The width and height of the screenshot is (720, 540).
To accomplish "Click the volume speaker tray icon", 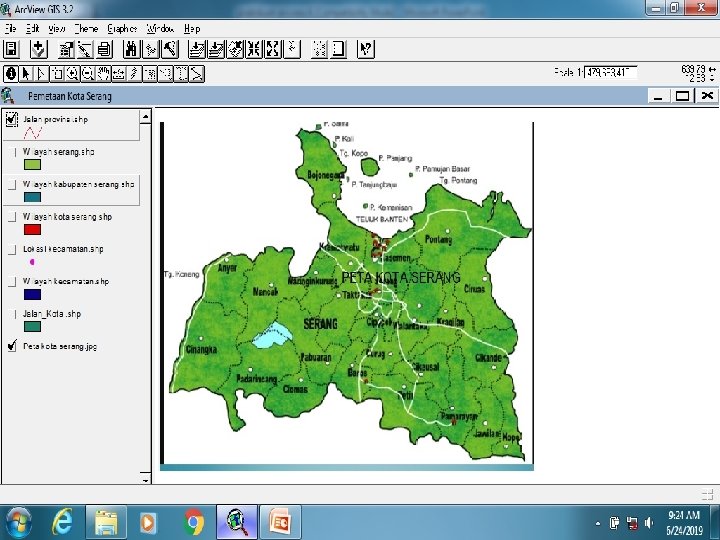I will 649,523.
